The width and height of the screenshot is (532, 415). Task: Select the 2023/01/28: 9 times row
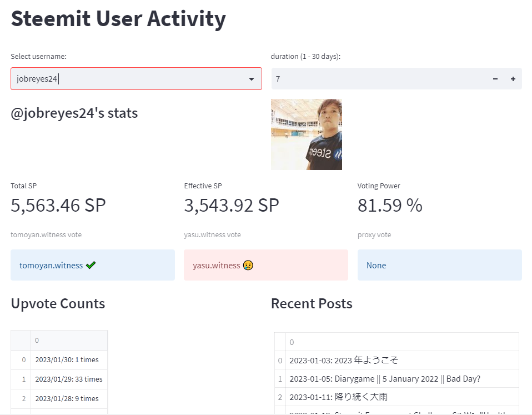coord(67,399)
